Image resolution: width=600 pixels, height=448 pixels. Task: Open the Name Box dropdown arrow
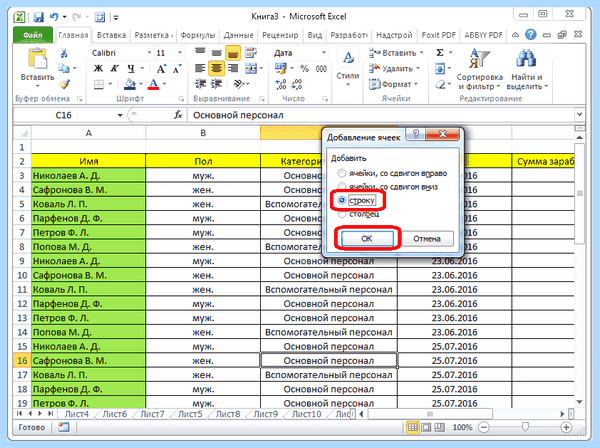pos(120,115)
